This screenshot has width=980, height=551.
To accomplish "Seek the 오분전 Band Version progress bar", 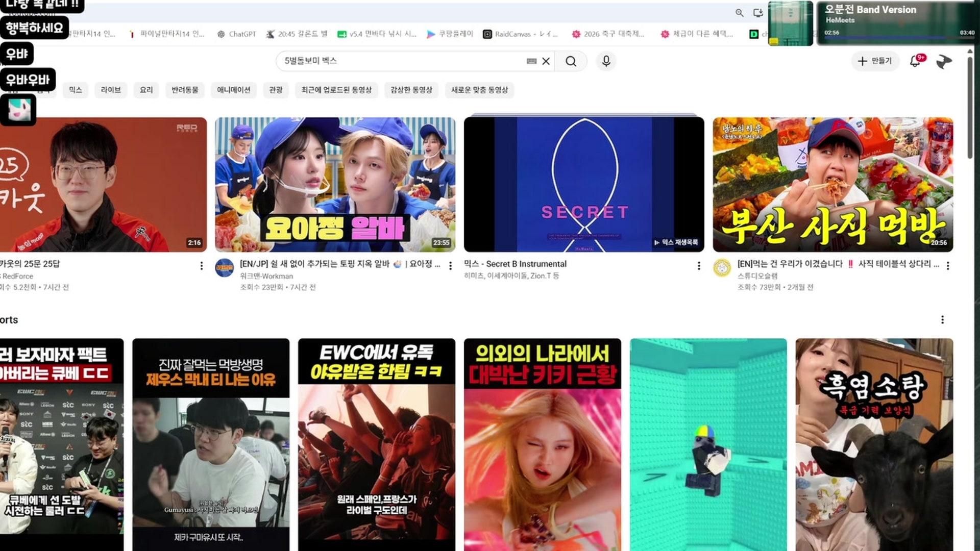I will [x=899, y=38].
